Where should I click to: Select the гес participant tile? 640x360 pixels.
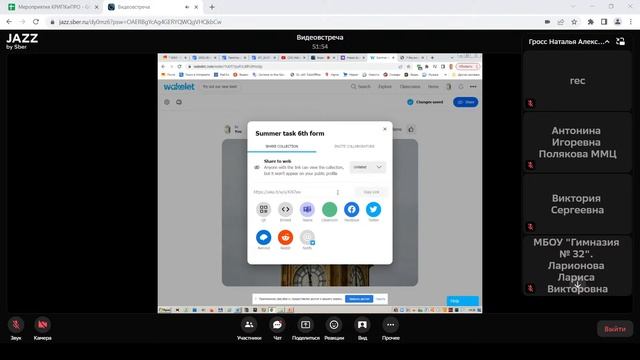[x=577, y=81]
